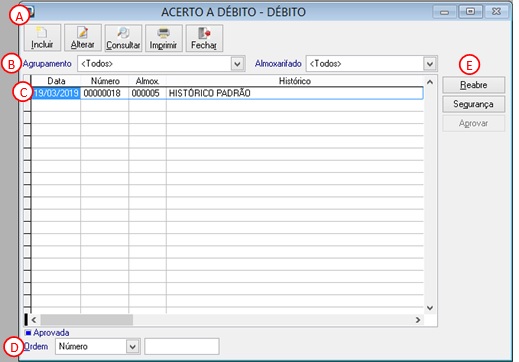Click the Almox. column header

click(x=147, y=81)
